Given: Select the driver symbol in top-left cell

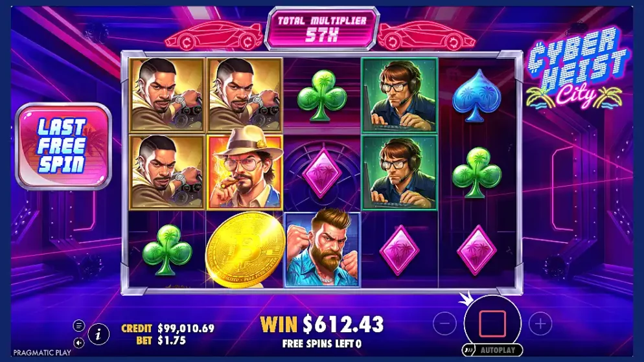Looking at the screenshot, I should [x=167, y=95].
